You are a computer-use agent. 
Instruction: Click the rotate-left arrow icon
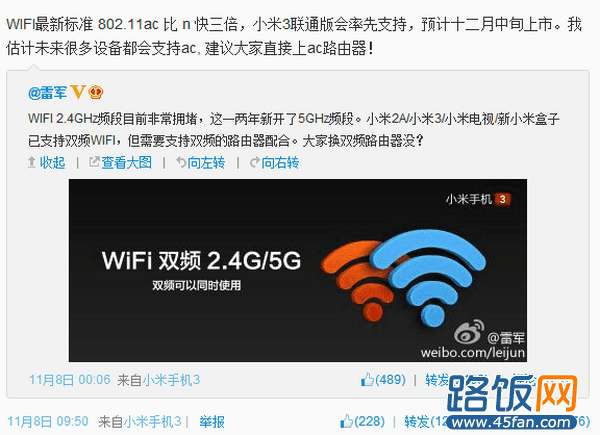(181, 162)
